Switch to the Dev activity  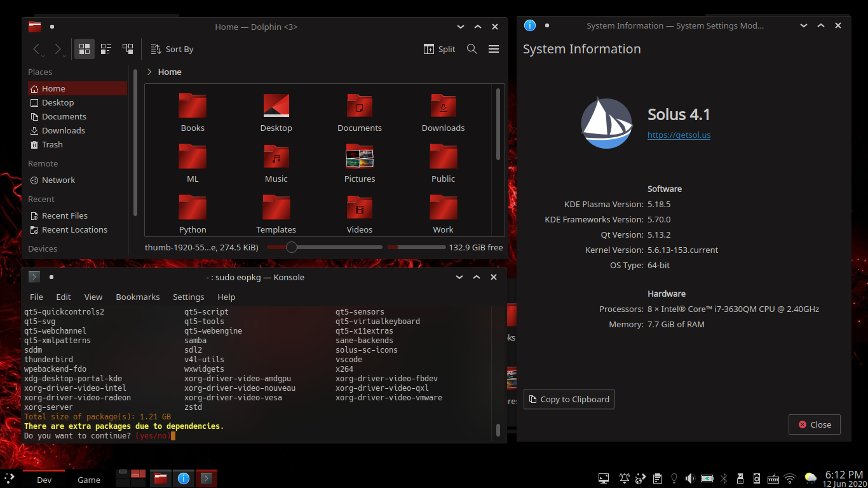(x=44, y=479)
